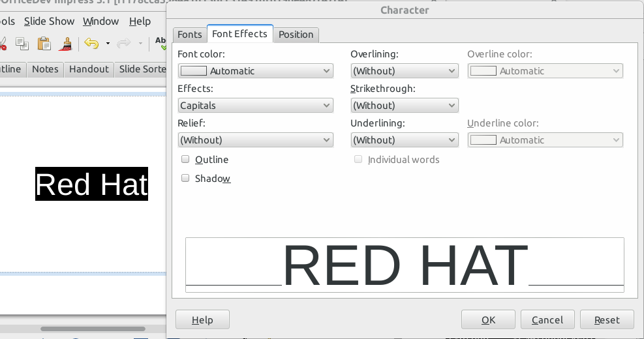Open the Redo history dropdown arrow

(140, 43)
